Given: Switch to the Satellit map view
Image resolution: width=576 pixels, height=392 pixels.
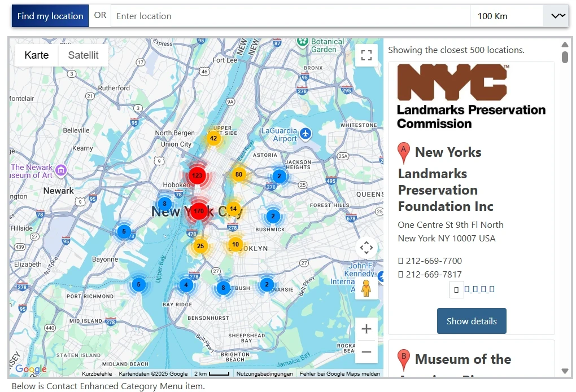Looking at the screenshot, I should coord(83,55).
